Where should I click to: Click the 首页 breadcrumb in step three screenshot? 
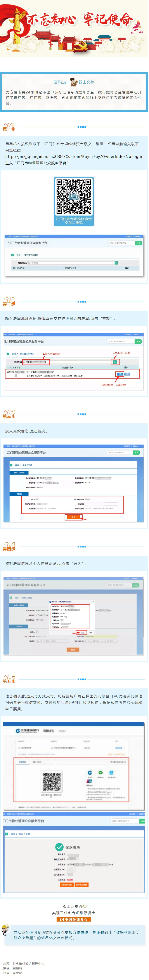[17, 465]
